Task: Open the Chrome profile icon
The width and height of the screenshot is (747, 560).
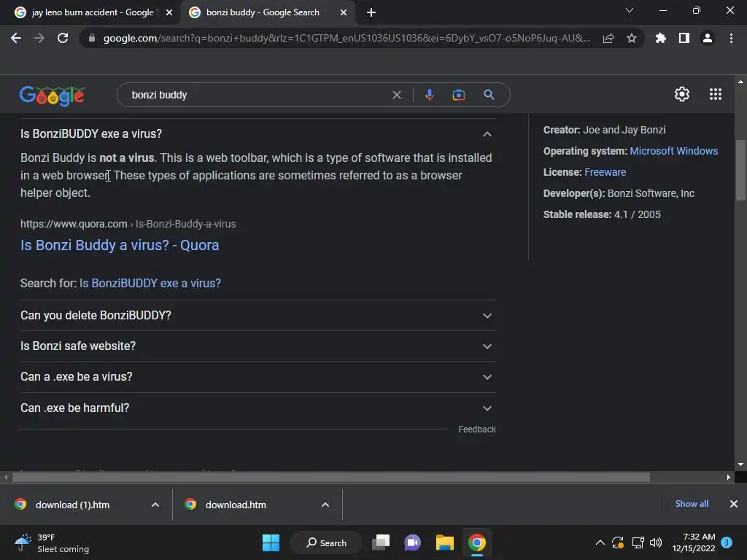Action: pyautogui.click(x=708, y=38)
